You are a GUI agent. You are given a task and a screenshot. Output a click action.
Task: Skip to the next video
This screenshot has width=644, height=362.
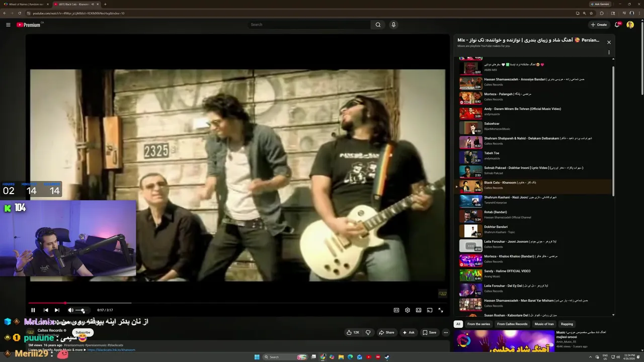pos(57,310)
